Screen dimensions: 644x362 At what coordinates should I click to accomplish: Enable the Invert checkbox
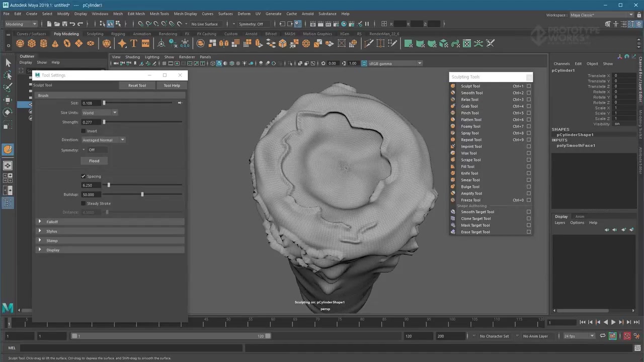(x=84, y=131)
